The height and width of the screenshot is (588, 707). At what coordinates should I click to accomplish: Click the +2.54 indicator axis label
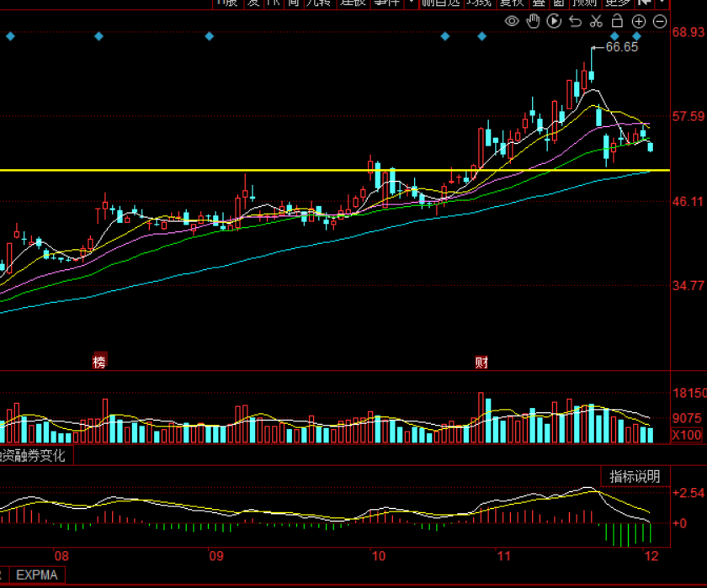click(x=688, y=492)
